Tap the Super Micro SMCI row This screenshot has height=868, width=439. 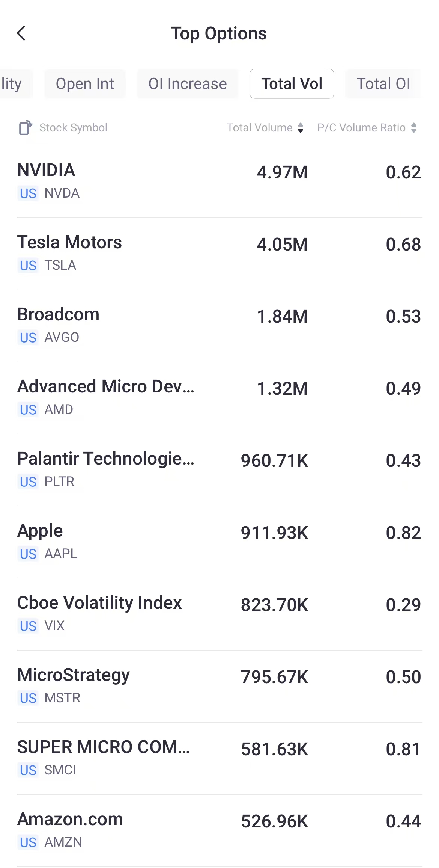(219, 758)
